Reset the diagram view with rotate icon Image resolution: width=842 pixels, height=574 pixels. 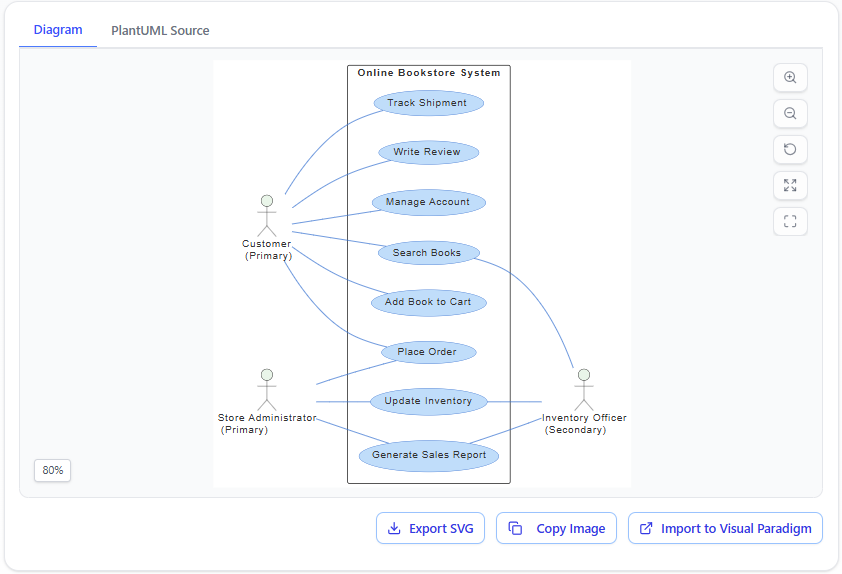tap(790, 150)
